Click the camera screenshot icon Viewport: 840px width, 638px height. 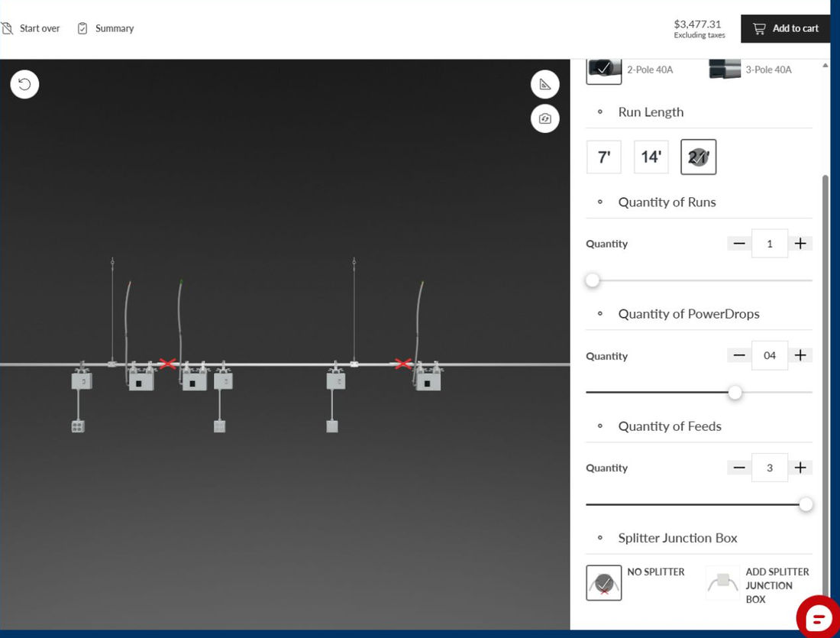click(x=544, y=118)
